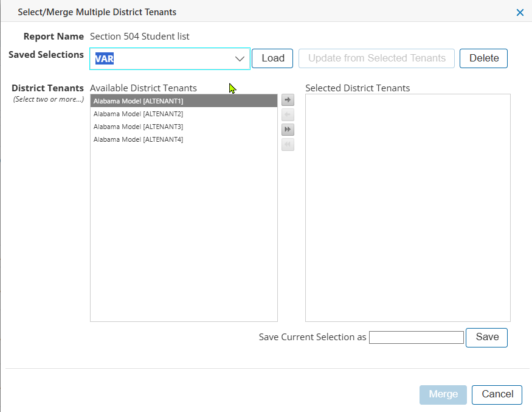Screen dimensions: 532x412
Task: Choose Alabama Model [ALTENANT3] from available tenants
Action: [x=138, y=127]
